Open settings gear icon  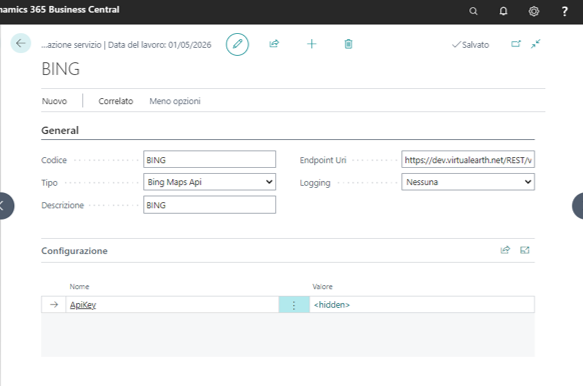(534, 11)
